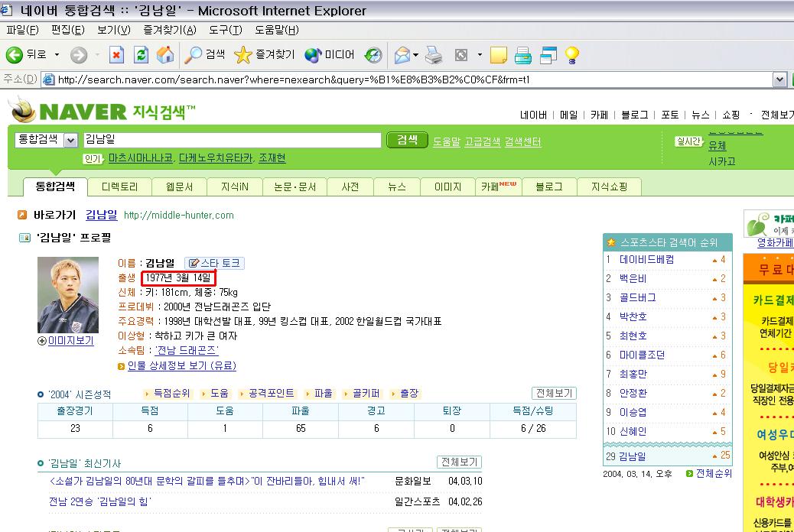Switch to the 지식쇼핑 tab
Image resolution: width=794 pixels, height=532 pixels.
pyautogui.click(x=609, y=187)
